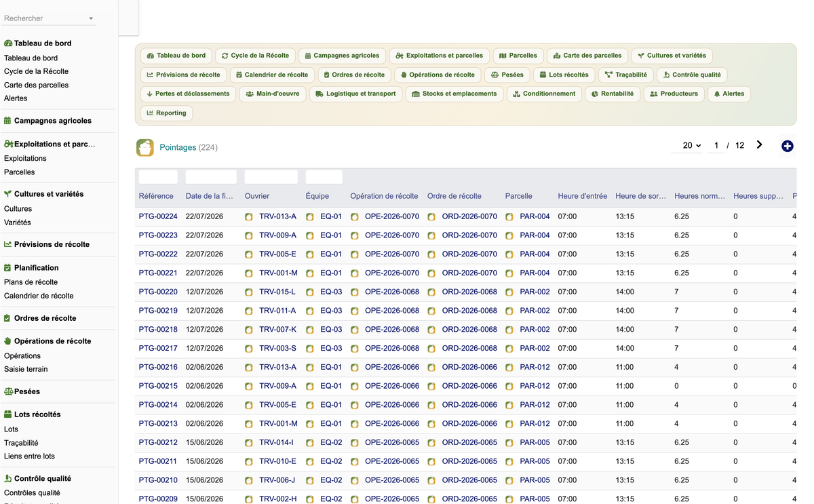Sort by Parcelle column header
814x504 pixels.
(x=518, y=196)
